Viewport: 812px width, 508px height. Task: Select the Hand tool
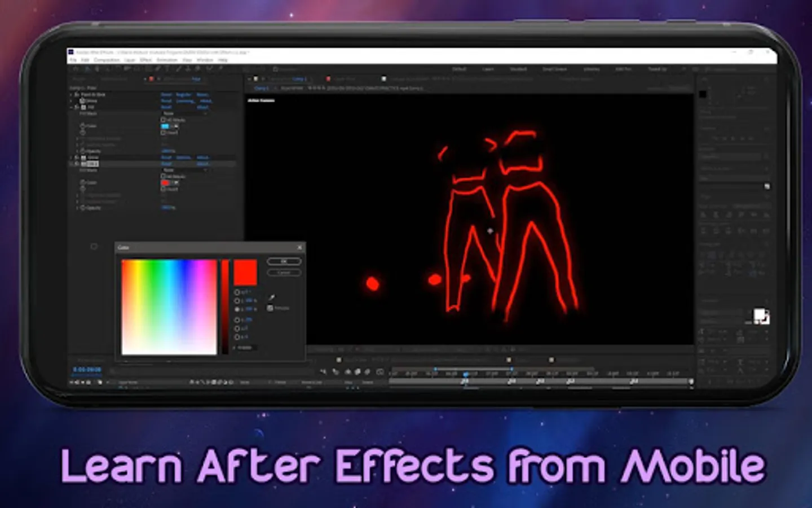97,68
